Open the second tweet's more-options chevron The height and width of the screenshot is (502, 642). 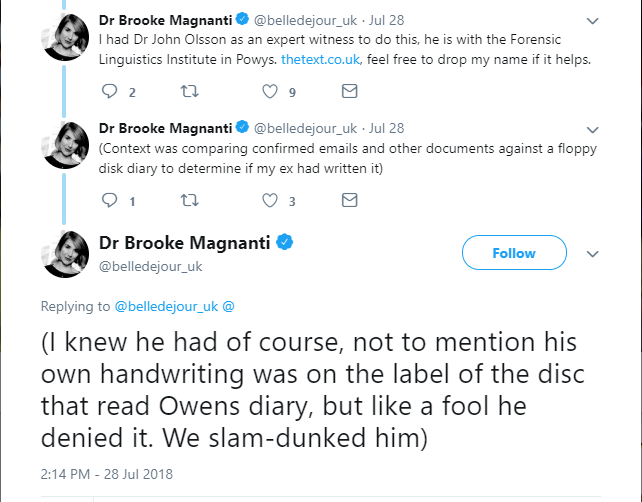point(592,128)
